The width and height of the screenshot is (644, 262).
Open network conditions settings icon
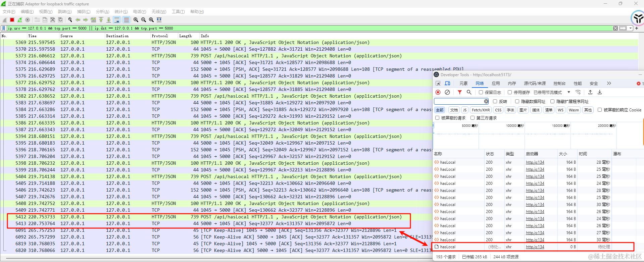pyautogui.click(x=578, y=92)
